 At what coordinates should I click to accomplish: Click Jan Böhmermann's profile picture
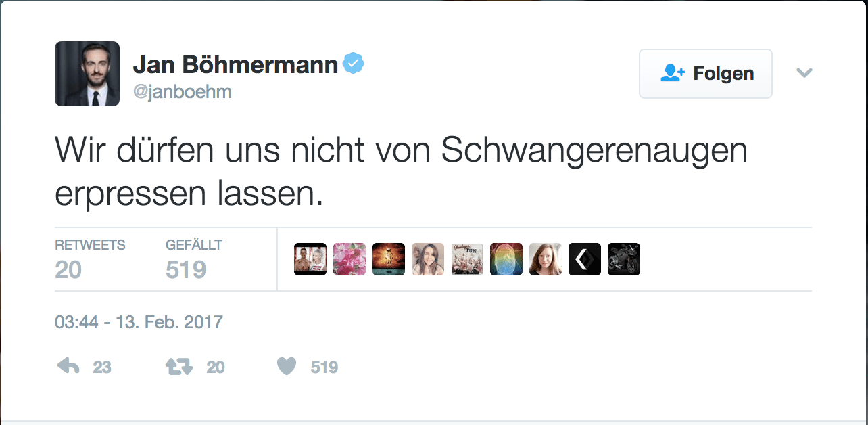tap(87, 74)
